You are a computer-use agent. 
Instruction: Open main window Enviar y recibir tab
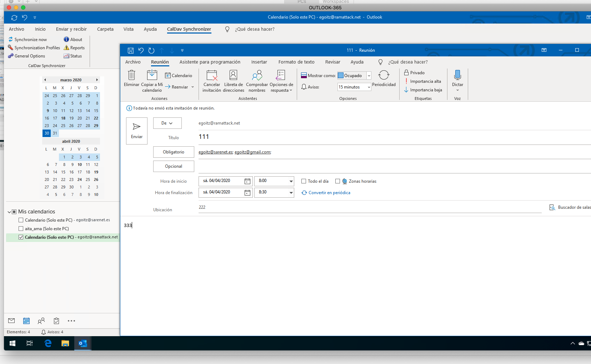tap(71, 29)
